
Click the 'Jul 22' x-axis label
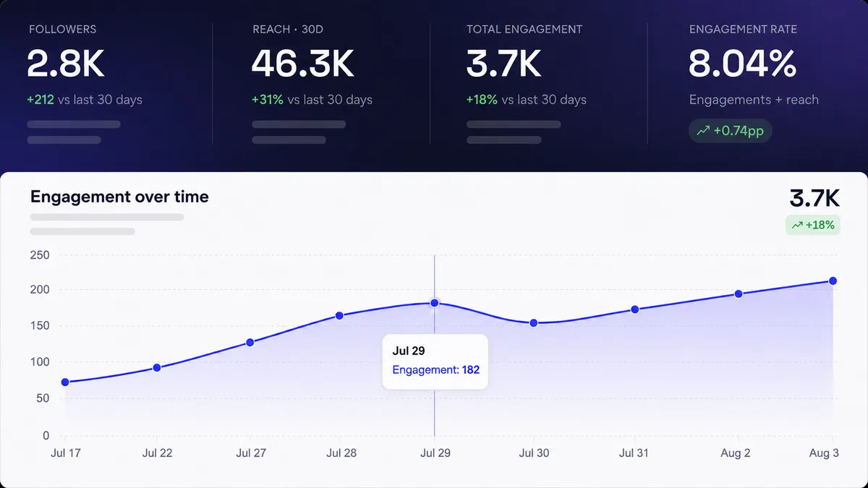pos(158,453)
